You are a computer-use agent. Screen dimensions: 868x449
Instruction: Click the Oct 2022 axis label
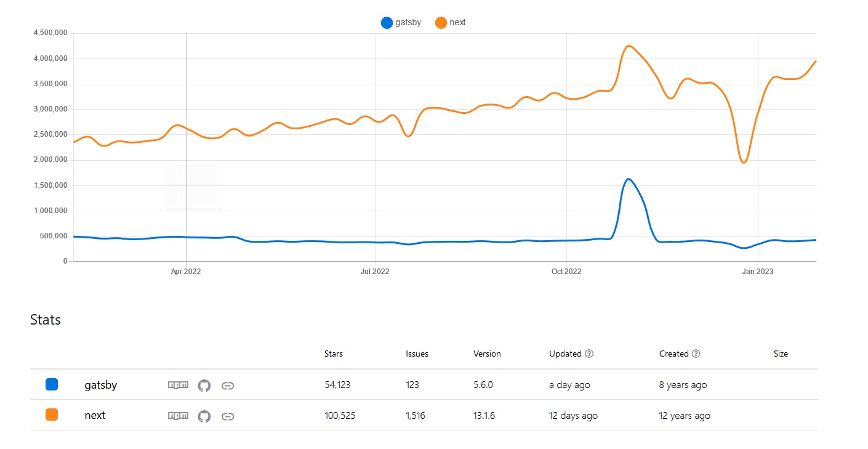tap(566, 271)
